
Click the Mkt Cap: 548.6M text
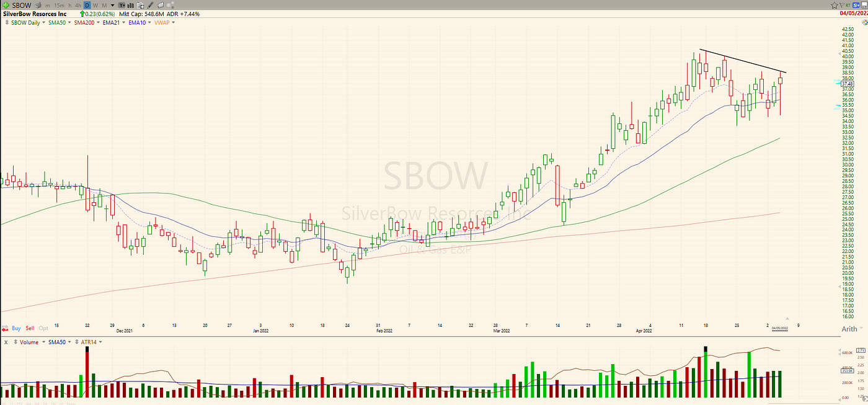[141, 14]
